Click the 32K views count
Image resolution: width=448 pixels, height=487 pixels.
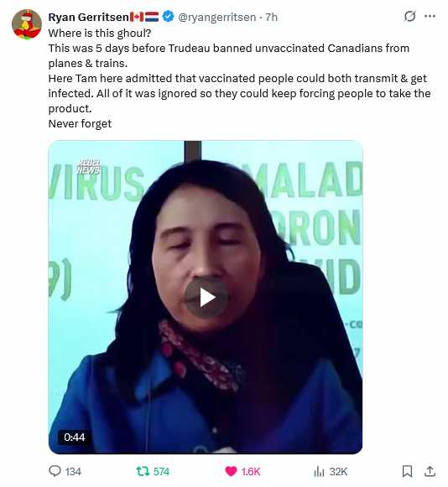click(x=338, y=472)
